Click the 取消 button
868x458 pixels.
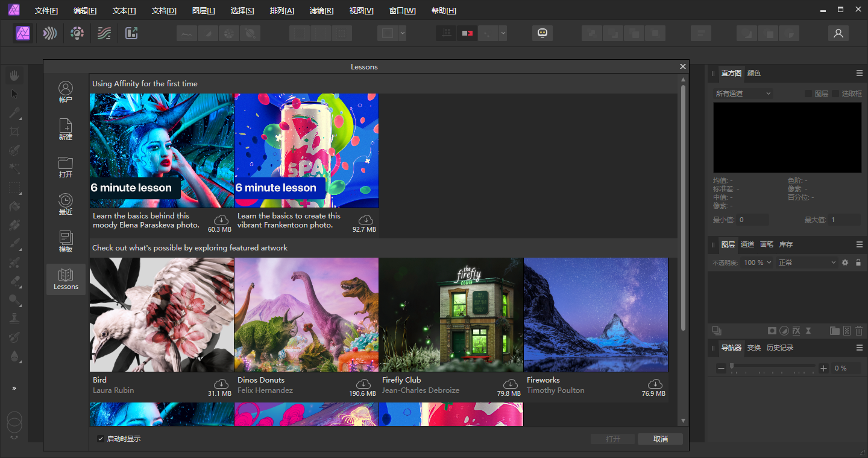[660, 439]
